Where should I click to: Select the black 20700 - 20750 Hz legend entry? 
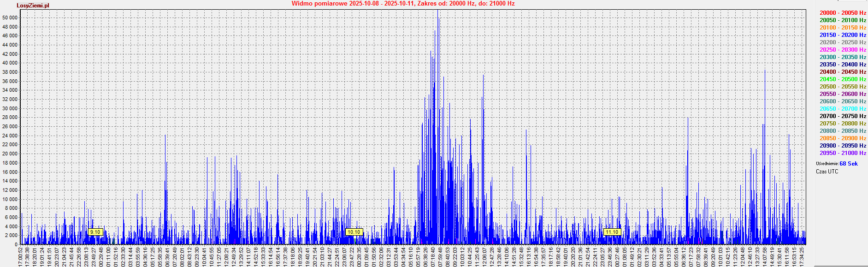tap(843, 116)
